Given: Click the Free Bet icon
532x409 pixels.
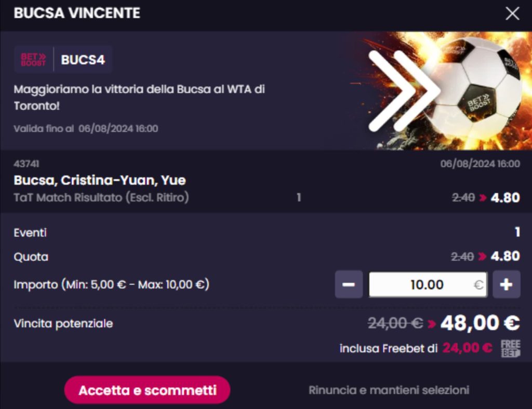Looking at the screenshot, I should click(x=511, y=349).
